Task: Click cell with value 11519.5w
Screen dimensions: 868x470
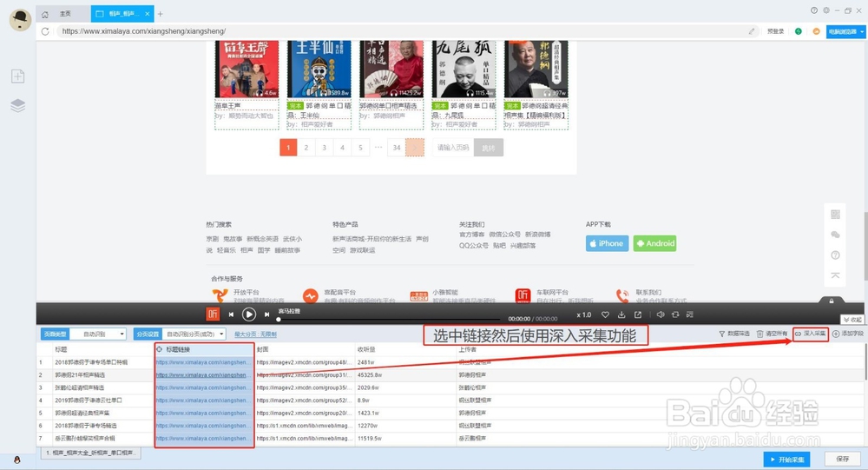Action: pyautogui.click(x=371, y=439)
